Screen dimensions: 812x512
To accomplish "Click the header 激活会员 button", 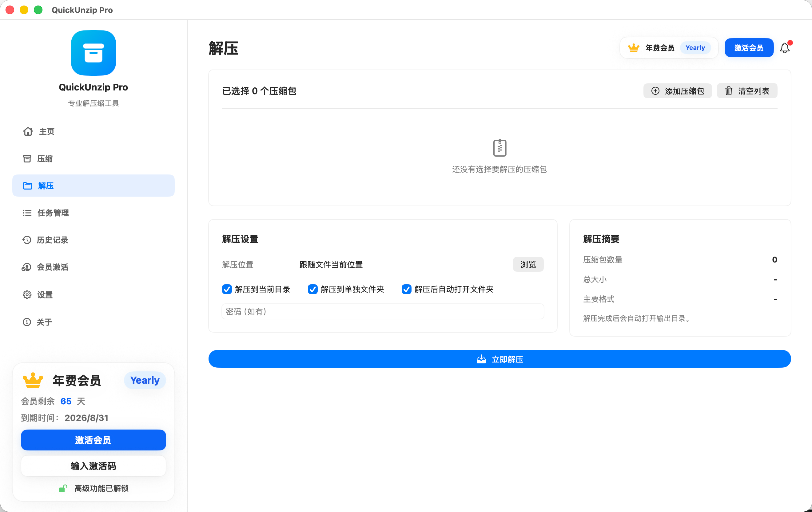I will pos(749,48).
